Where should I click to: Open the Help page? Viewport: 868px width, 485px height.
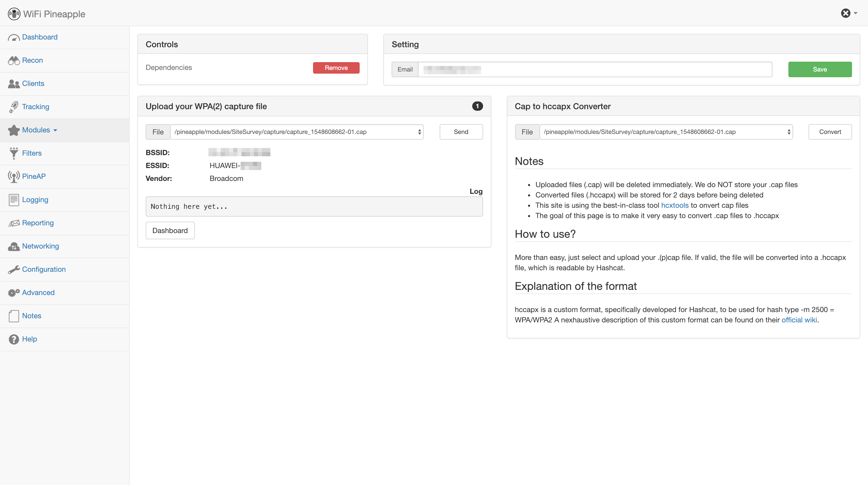[30, 339]
